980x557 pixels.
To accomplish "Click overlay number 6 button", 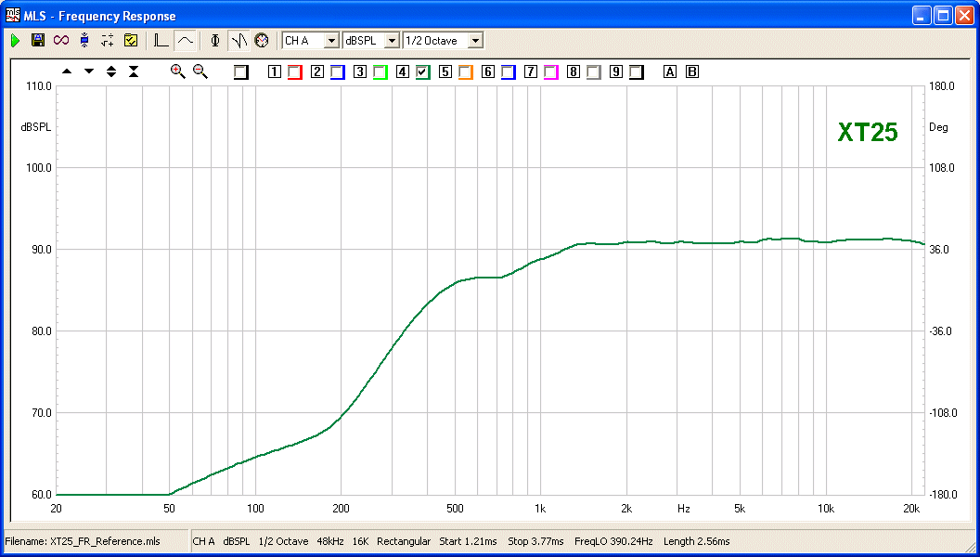I will coord(488,71).
